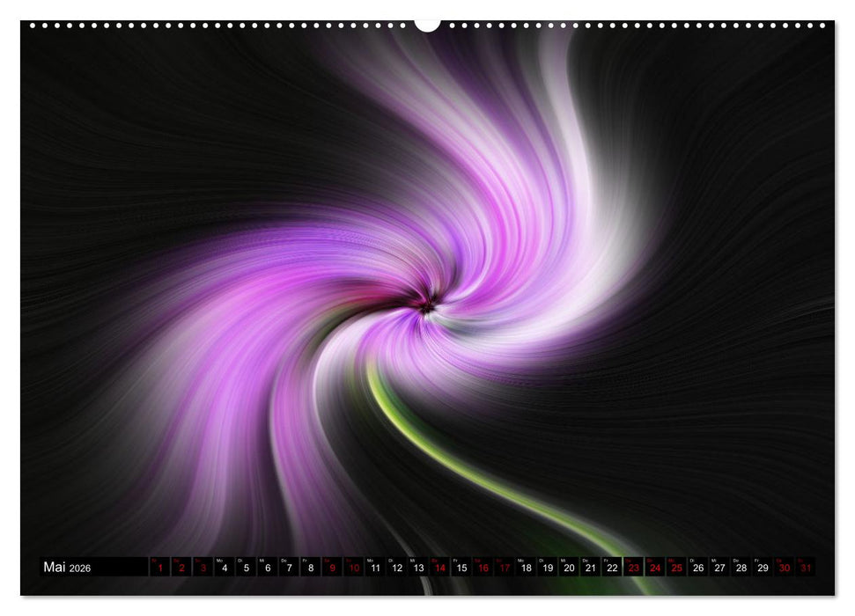Pick day 7 in the date row
Screen dimensions: 855x616
[289, 568]
